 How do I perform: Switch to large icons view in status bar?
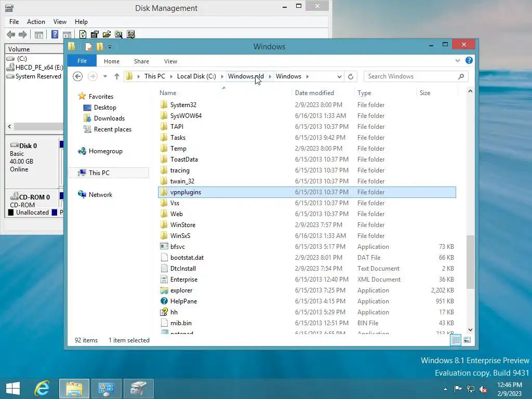click(x=467, y=340)
